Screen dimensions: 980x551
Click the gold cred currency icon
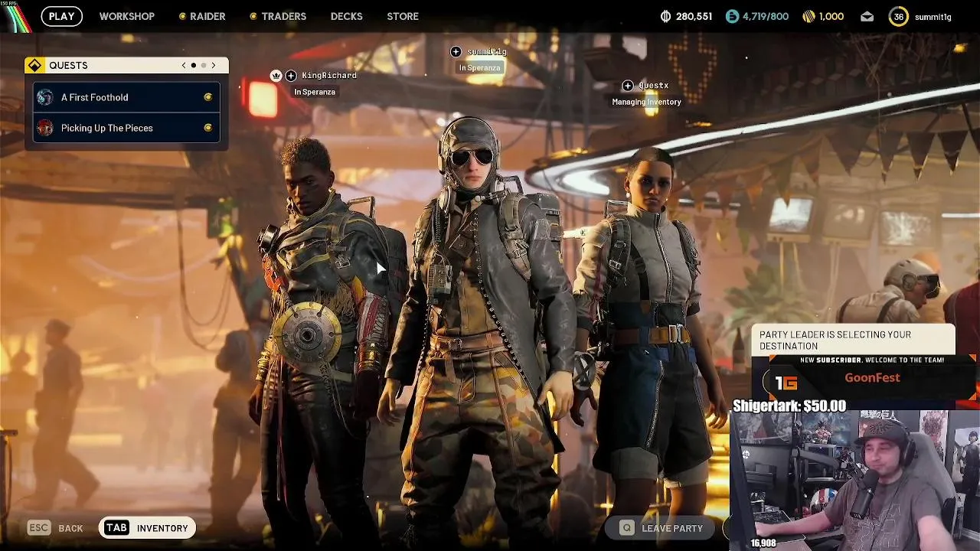(808, 16)
